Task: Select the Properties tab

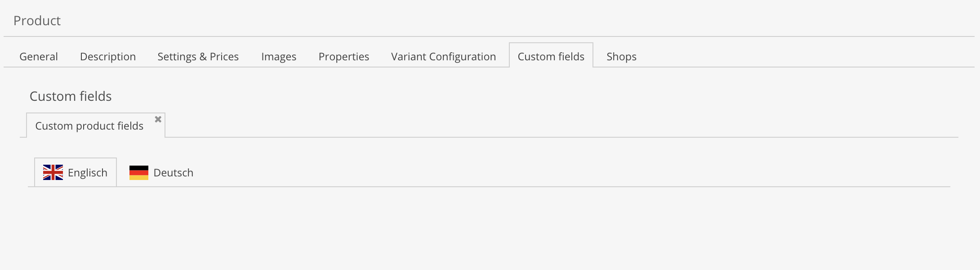Action: (344, 57)
